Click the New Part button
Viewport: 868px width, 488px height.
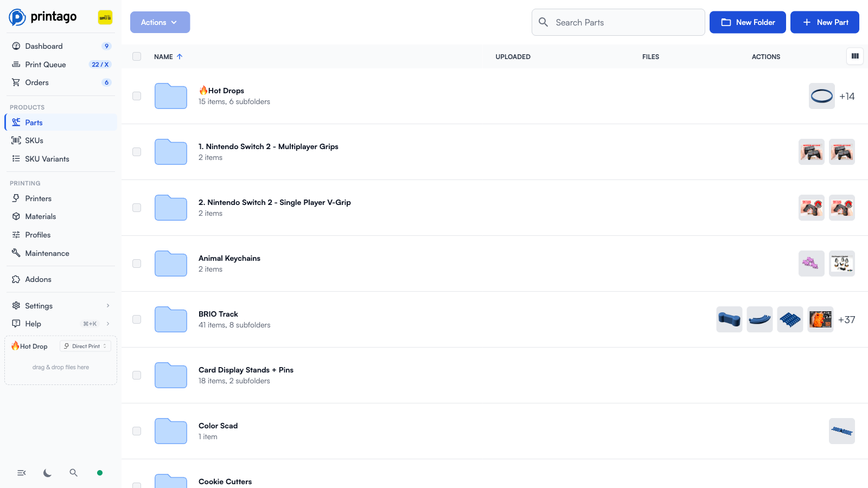coord(825,22)
